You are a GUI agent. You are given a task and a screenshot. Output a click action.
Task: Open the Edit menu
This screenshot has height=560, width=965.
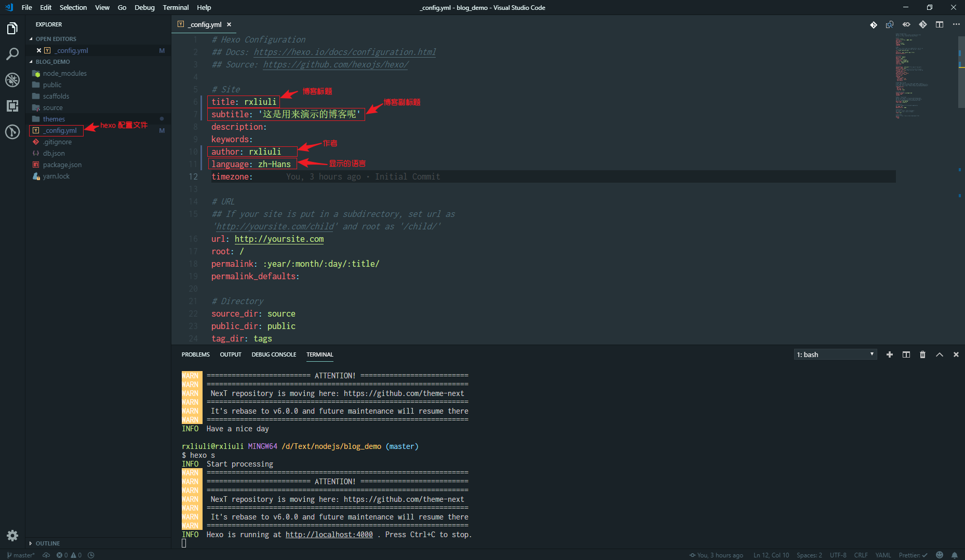click(x=46, y=7)
